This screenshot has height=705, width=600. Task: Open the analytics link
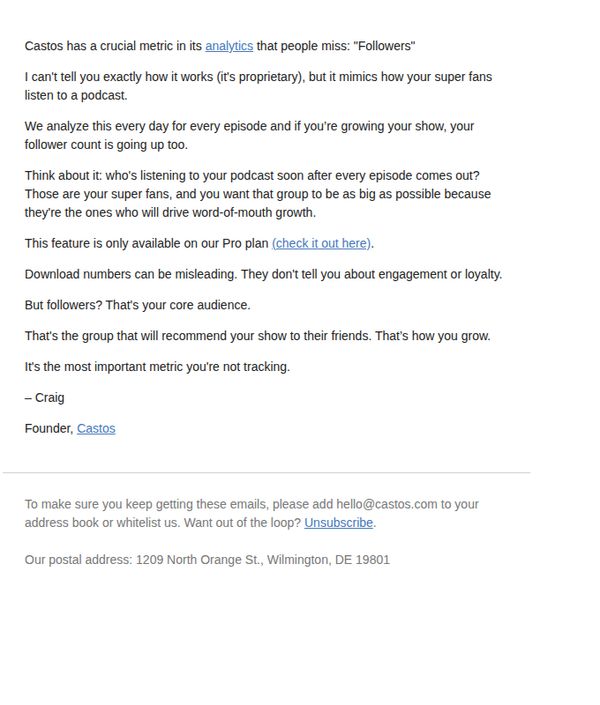pyautogui.click(x=229, y=46)
